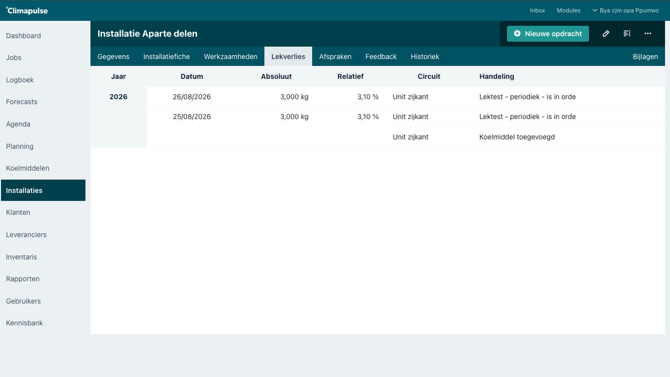This screenshot has width=670, height=377.
Task: Open Inventaris in sidebar
Action: click(43, 257)
